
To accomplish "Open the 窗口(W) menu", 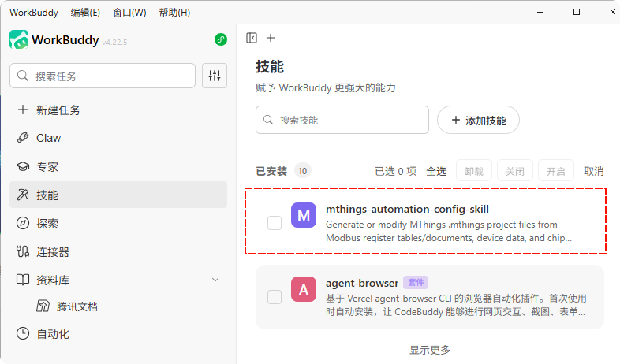I will pyautogui.click(x=129, y=13).
